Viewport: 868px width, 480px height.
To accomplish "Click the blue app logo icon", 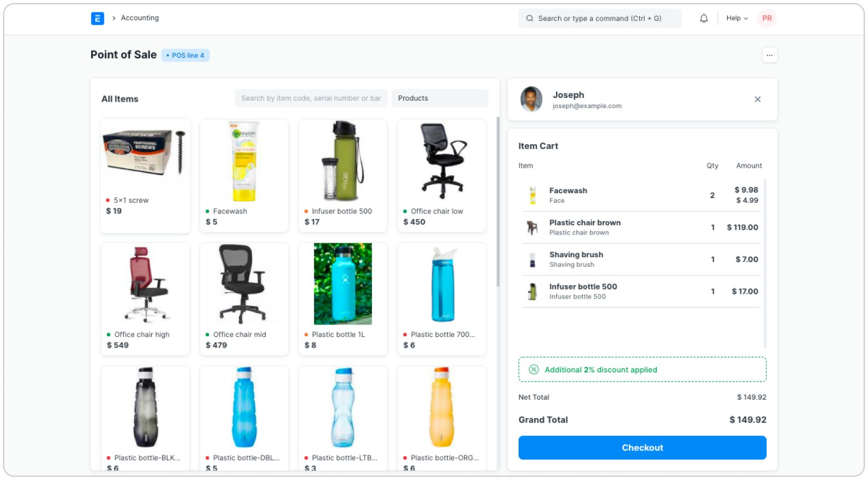I will (x=97, y=18).
